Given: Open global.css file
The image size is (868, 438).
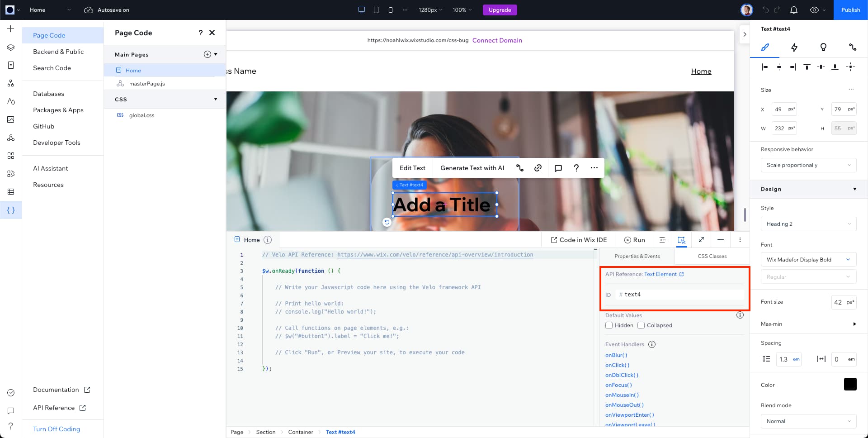Looking at the screenshot, I should 142,115.
